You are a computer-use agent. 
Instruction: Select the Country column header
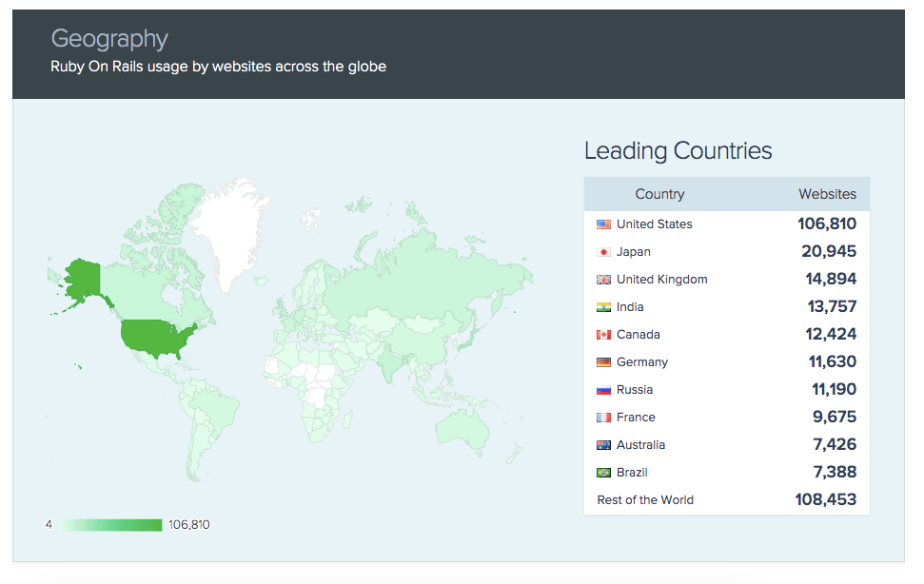tap(659, 194)
